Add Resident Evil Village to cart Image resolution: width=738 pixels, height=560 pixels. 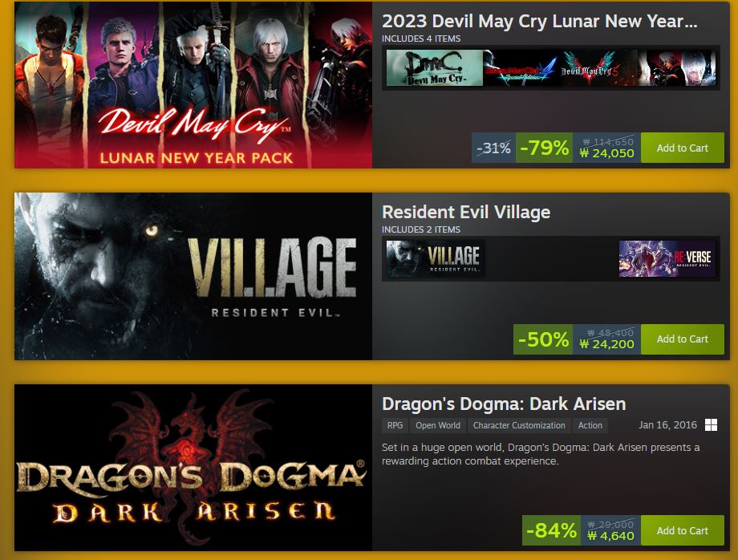(x=682, y=339)
